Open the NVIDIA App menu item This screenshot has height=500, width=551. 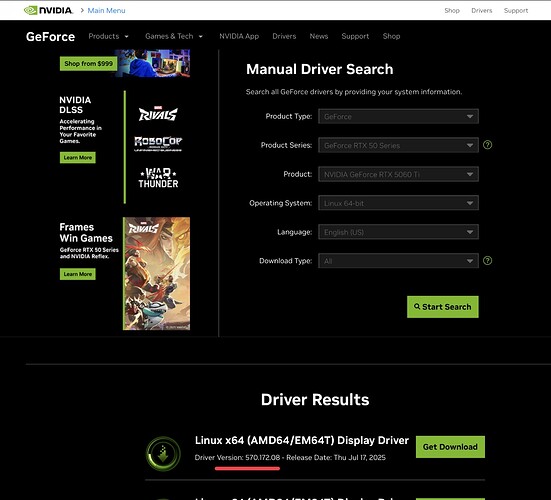point(239,36)
